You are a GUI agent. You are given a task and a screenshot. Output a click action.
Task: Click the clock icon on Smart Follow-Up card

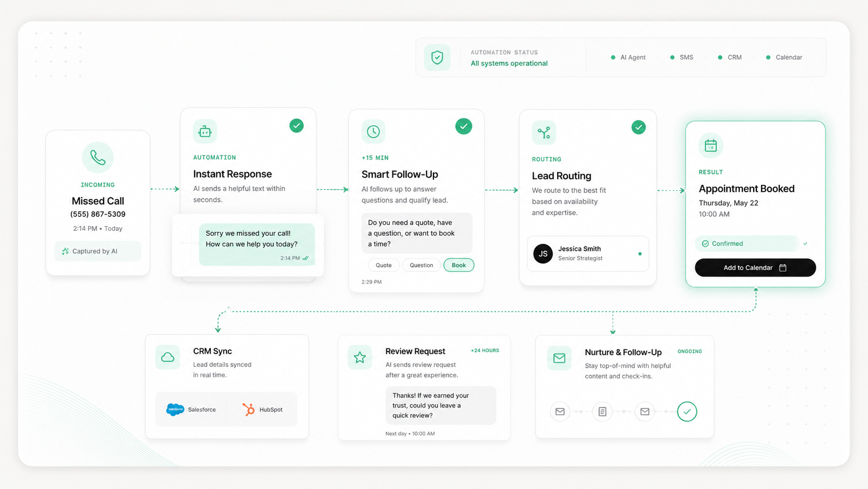(373, 131)
